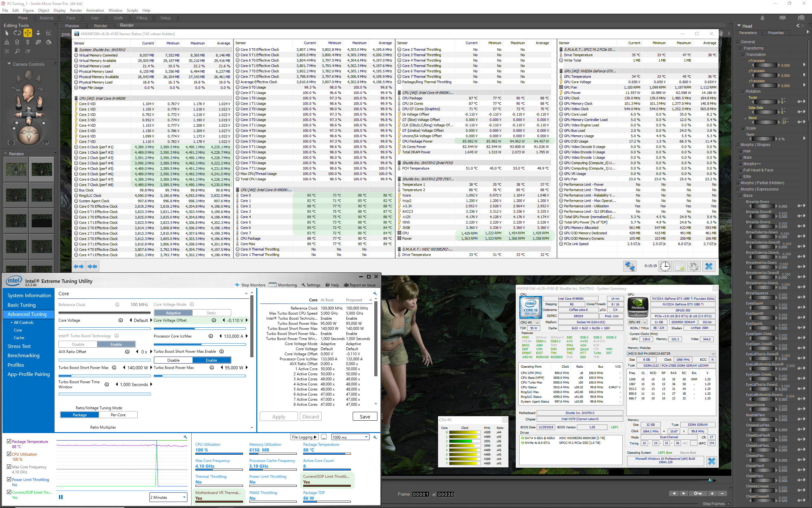Viewport: 812px width, 508px height.
Task: Click the Core Voltage Offset slider
Action: (x=200, y=329)
